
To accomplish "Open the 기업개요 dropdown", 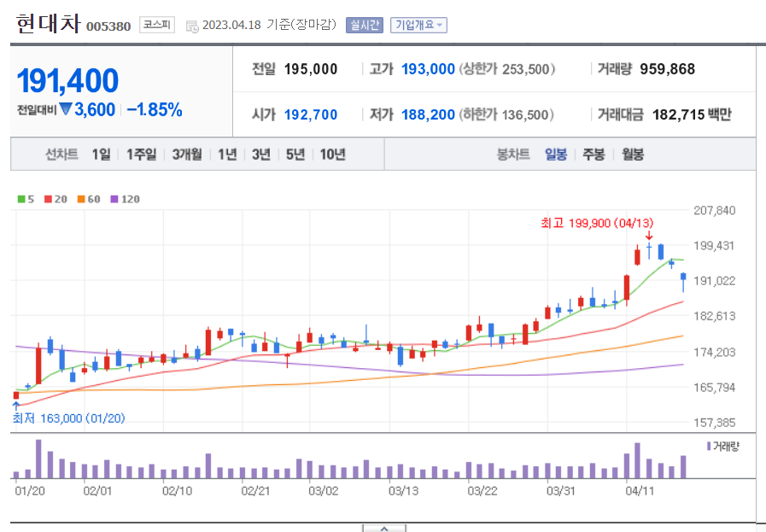I will pyautogui.click(x=418, y=25).
